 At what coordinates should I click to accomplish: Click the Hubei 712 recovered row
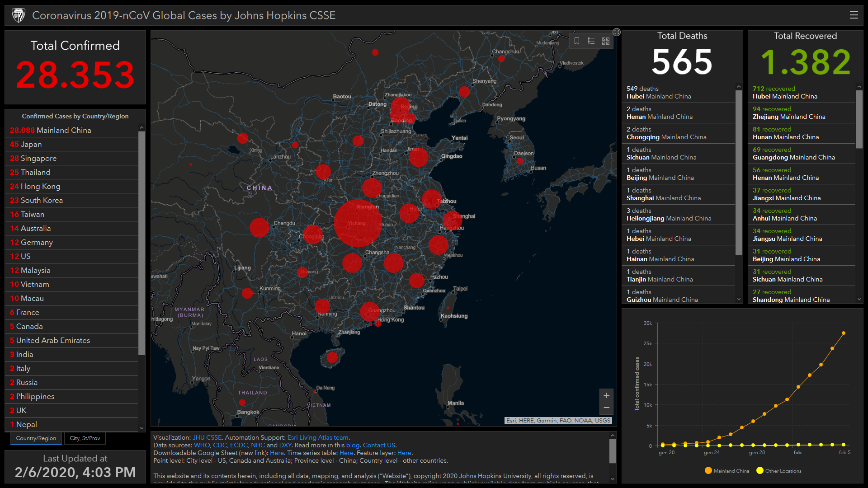(802, 93)
